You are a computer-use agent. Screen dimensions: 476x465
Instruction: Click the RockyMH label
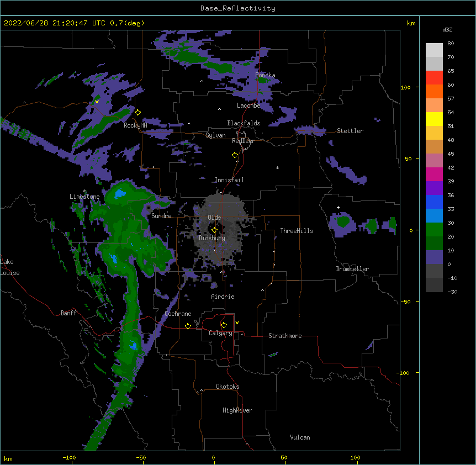tap(135, 125)
